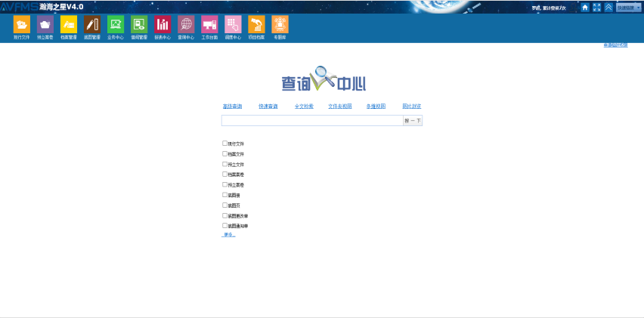Enable the 档案案卷 checkbox

pyautogui.click(x=224, y=174)
